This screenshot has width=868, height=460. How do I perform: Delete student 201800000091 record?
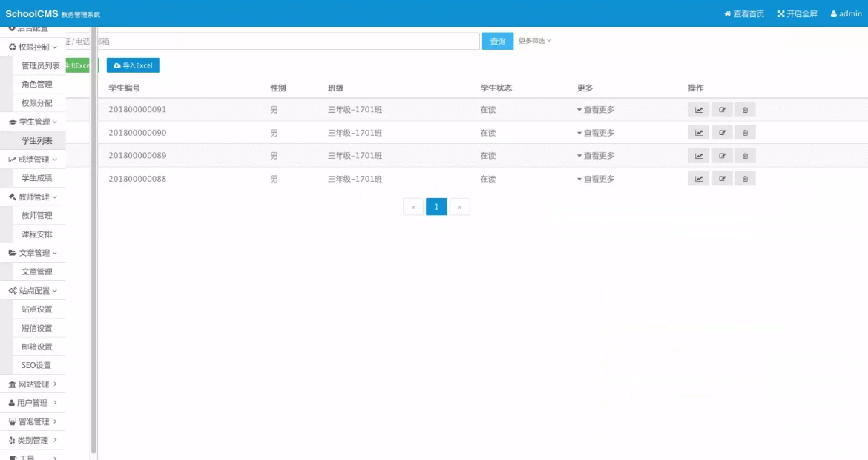click(x=745, y=110)
